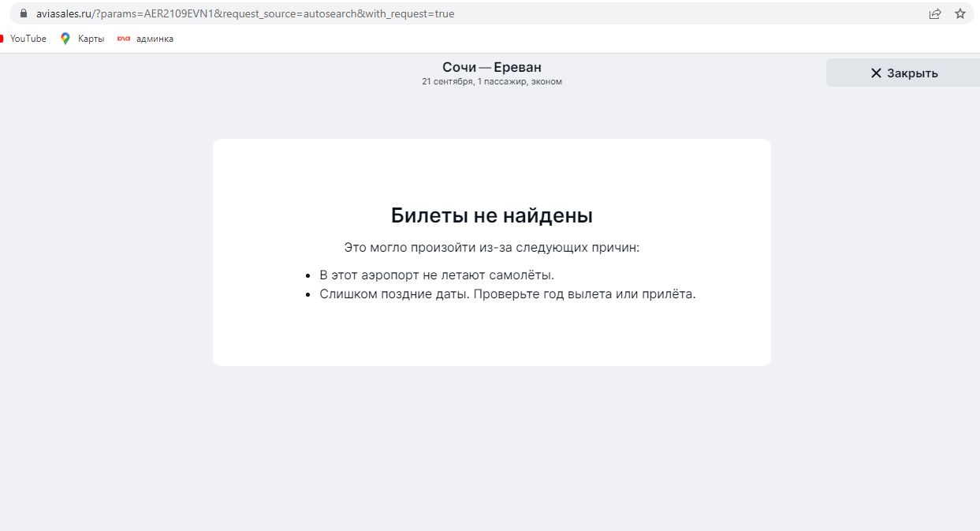Viewport: 980px width, 531px height.
Task: Open the YouTube bookmark label
Action: pyautogui.click(x=28, y=39)
